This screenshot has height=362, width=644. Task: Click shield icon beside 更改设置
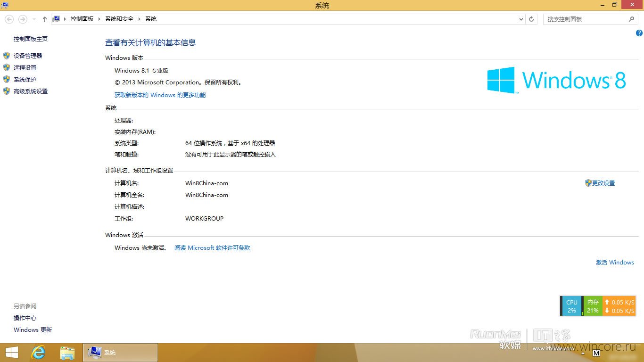click(x=588, y=183)
